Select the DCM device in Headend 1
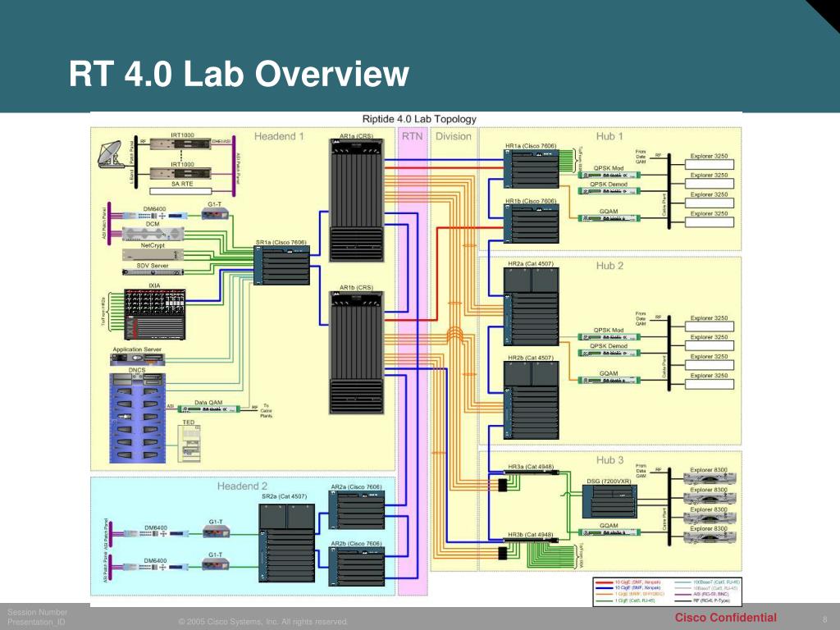The height and width of the screenshot is (630, 840). pyautogui.click(x=153, y=234)
